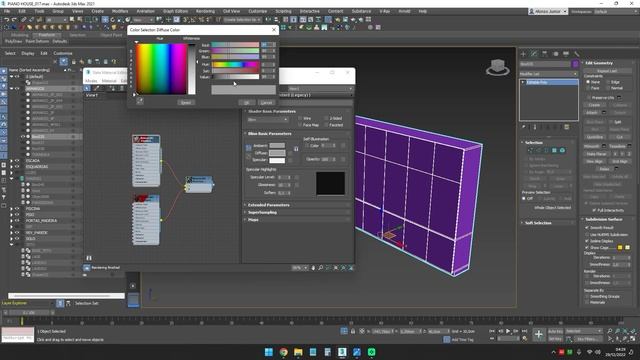The height and width of the screenshot is (360, 640).
Task: Enable the 2-Sided checkbox
Action: pyautogui.click(x=326, y=118)
